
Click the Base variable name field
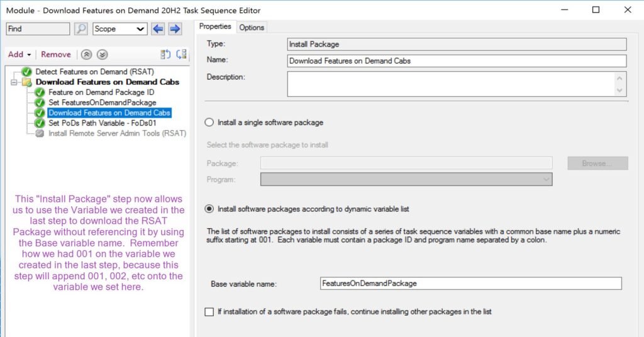point(470,284)
